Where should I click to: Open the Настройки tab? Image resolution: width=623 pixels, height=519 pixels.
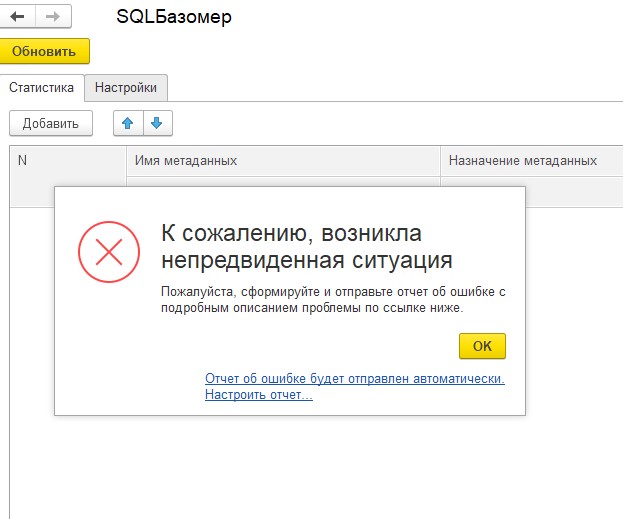[x=126, y=87]
